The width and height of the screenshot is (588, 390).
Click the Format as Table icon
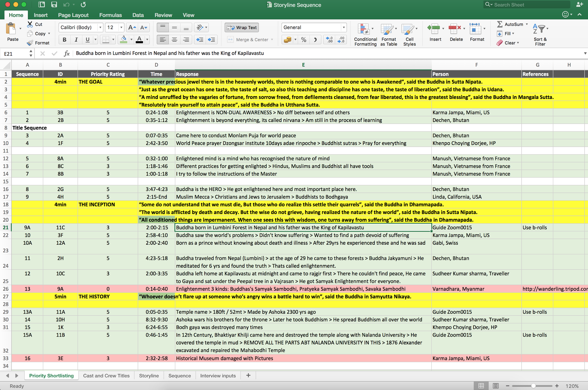click(387, 29)
